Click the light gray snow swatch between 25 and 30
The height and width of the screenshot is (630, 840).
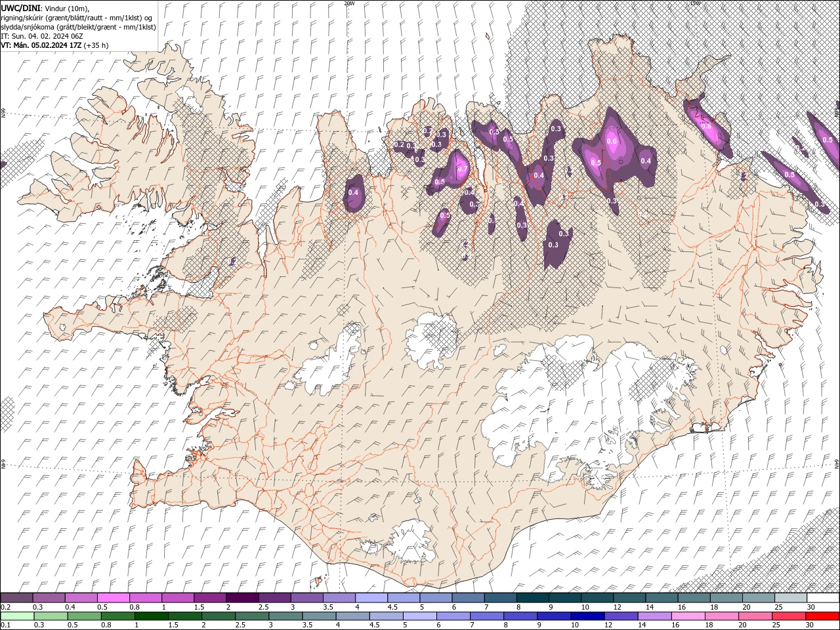(790, 598)
